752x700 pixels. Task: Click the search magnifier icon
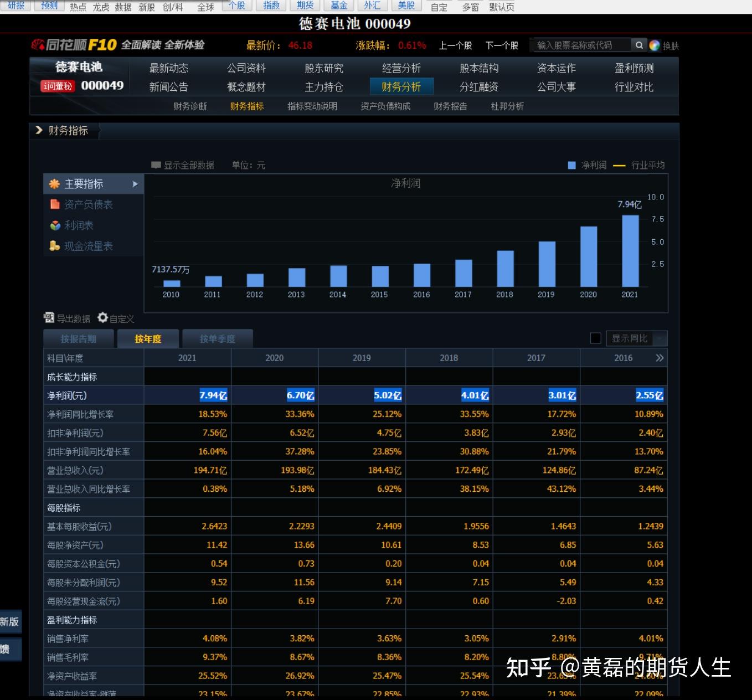coord(639,45)
